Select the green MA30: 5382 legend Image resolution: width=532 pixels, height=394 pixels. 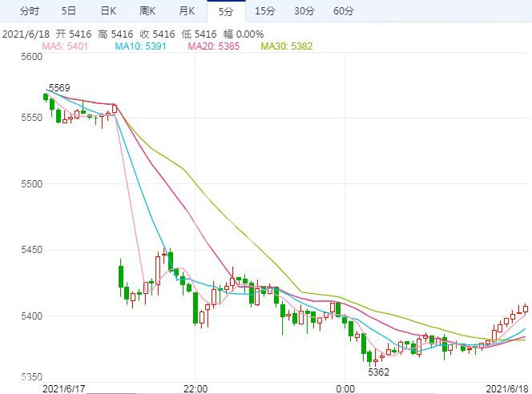[x=286, y=46]
